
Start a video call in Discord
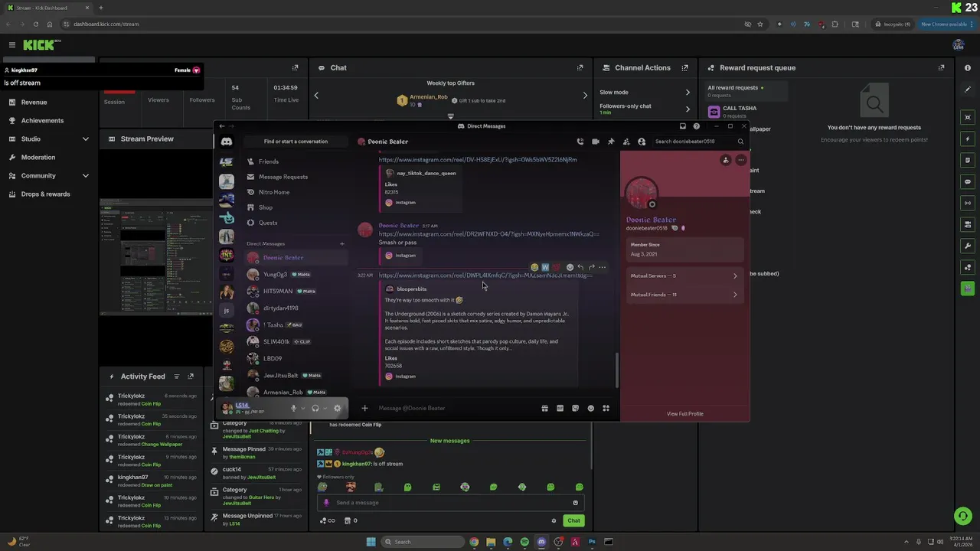point(596,142)
